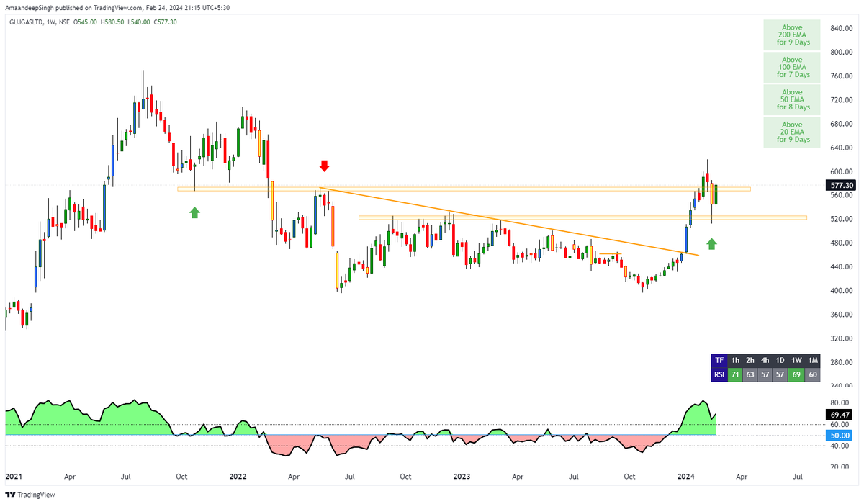Click the 1h timeframe cell
Image resolution: width=864 pixels, height=504 pixels.
735,360
